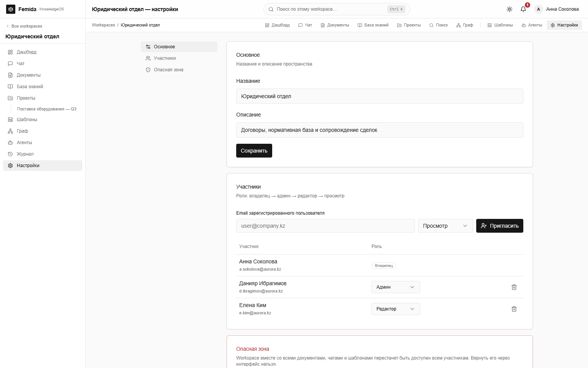The image size is (588, 368).
Task: Open notifications bell icon
Action: click(x=523, y=9)
